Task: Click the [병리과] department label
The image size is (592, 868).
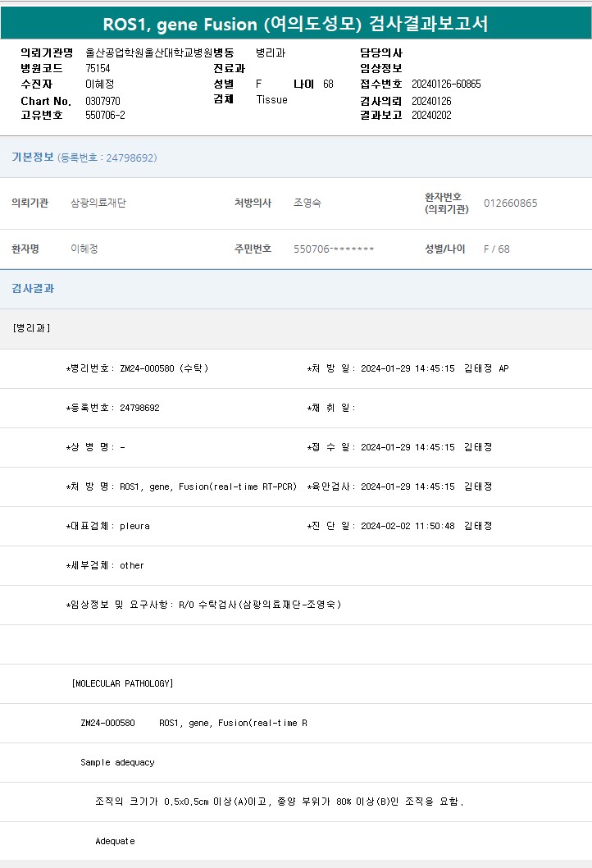Action: (32, 328)
